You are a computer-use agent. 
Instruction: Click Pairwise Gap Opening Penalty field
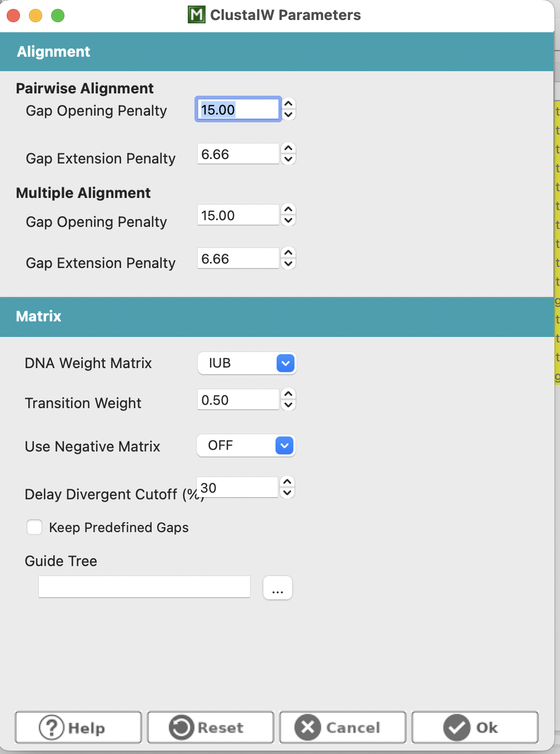(x=238, y=109)
